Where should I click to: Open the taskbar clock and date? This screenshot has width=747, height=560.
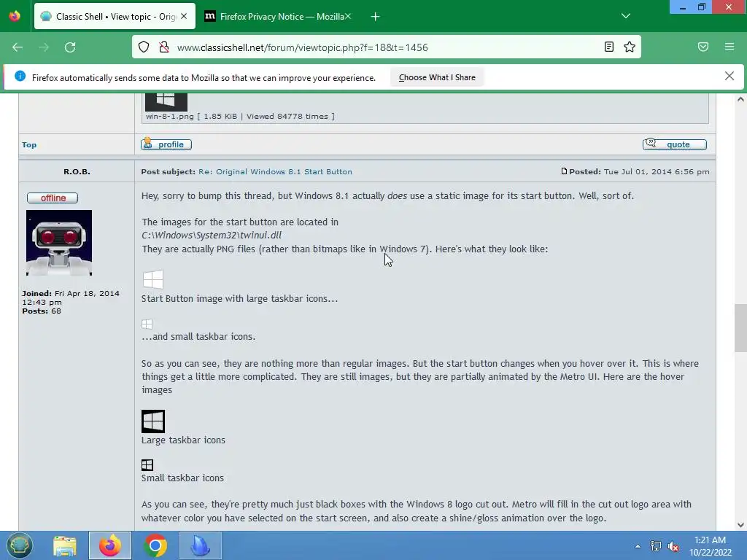point(710,546)
